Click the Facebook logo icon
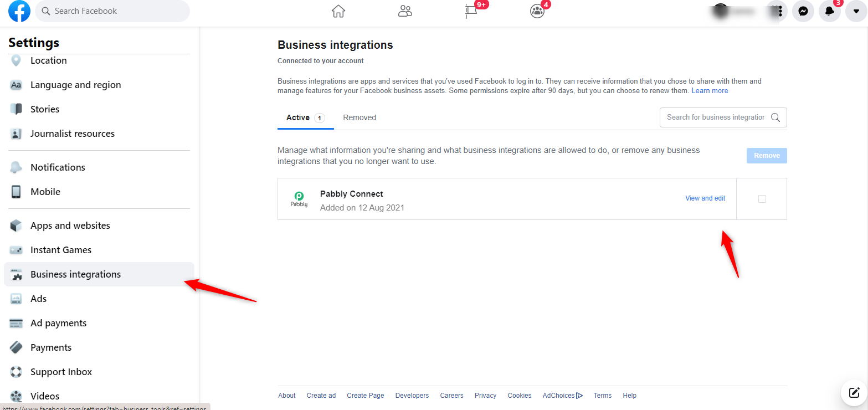The width and height of the screenshot is (868, 410). coord(19,11)
